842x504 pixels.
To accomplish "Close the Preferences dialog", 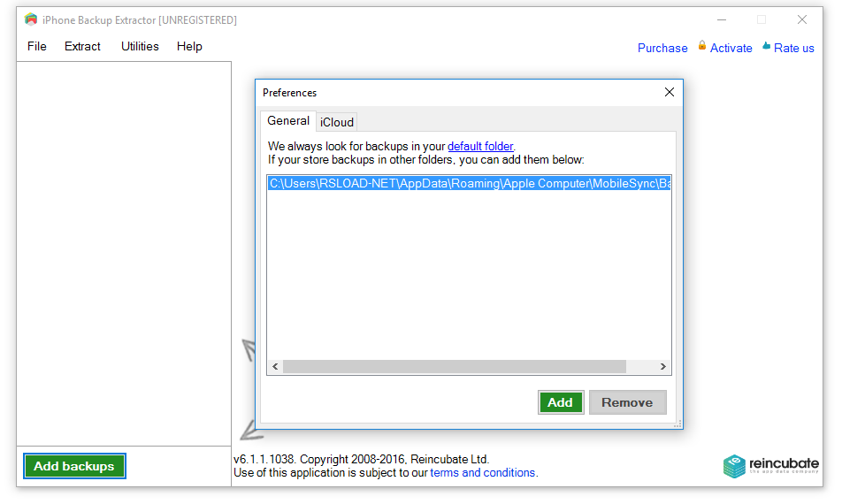I will (x=669, y=92).
